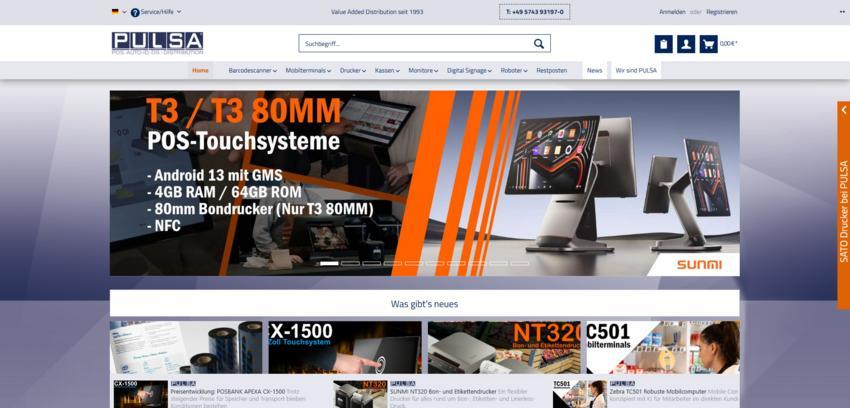Click the PULSA logo
This screenshot has height=408, width=850.
tap(157, 43)
